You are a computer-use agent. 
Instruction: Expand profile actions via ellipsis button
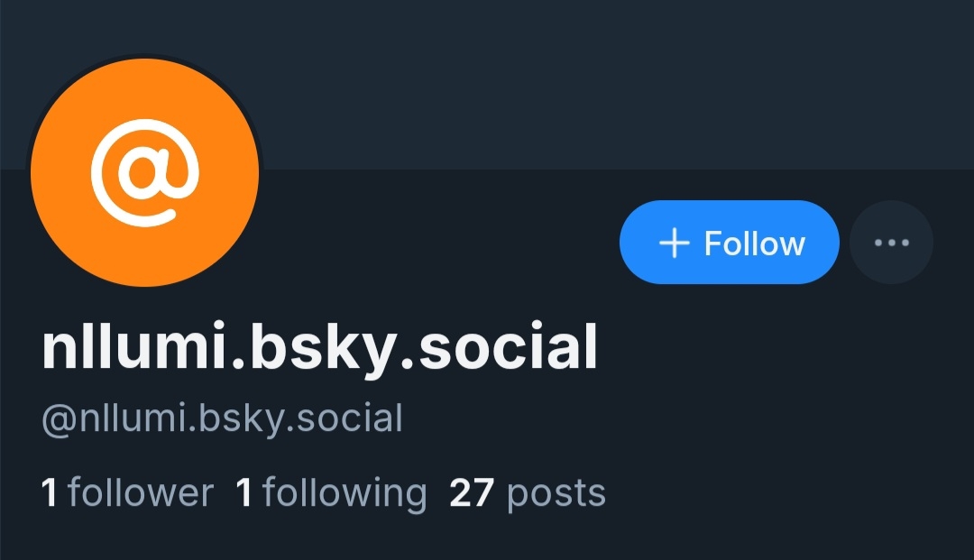point(891,243)
